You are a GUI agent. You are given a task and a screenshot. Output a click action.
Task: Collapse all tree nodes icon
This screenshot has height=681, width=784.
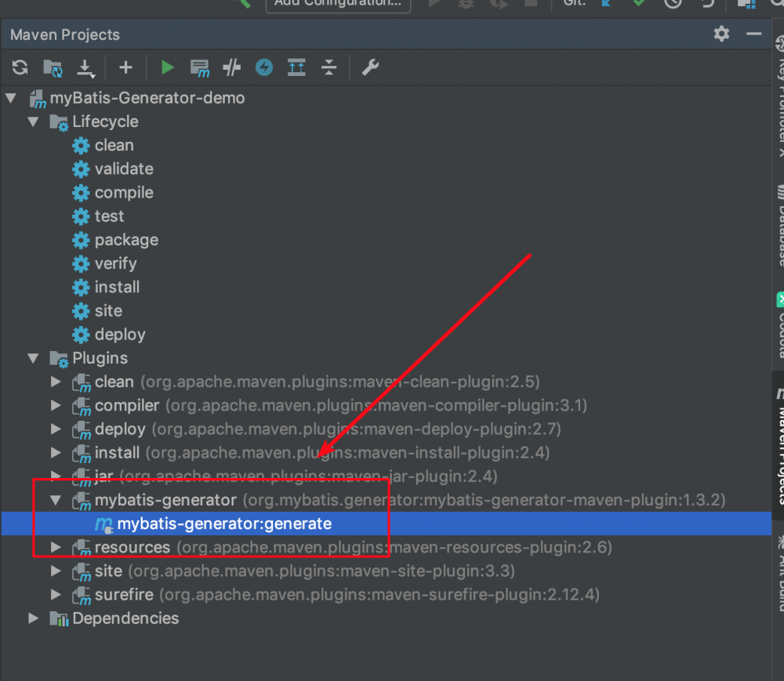coord(329,67)
